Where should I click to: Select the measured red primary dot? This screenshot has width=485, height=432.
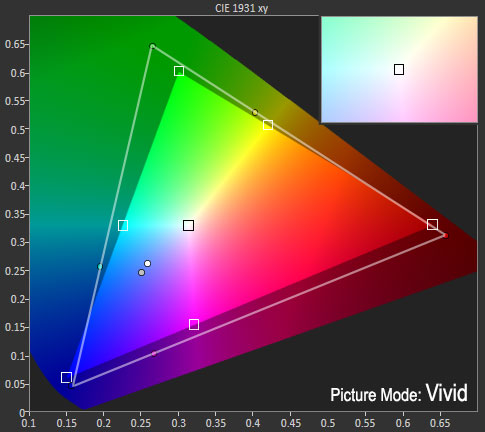446,236
